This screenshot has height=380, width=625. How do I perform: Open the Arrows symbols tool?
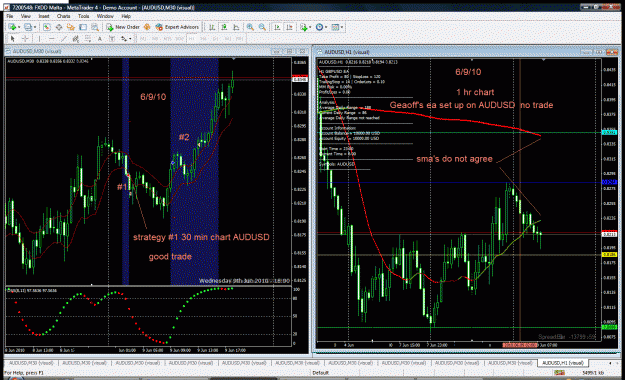(124, 39)
